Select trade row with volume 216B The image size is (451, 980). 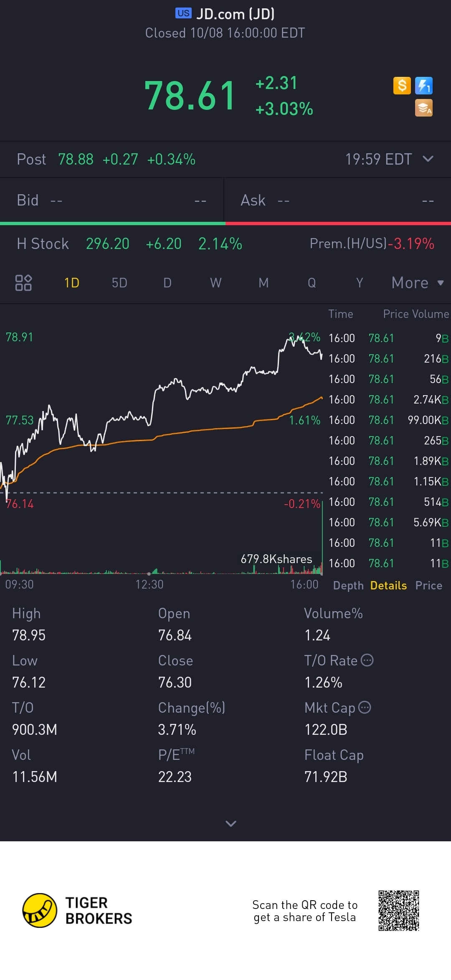pyautogui.click(x=388, y=358)
